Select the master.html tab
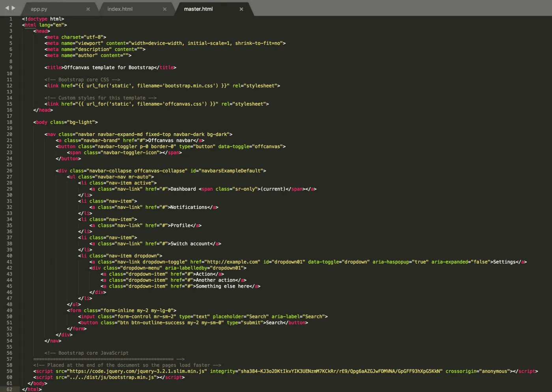Viewport: 552px width, 392px height. [x=198, y=9]
